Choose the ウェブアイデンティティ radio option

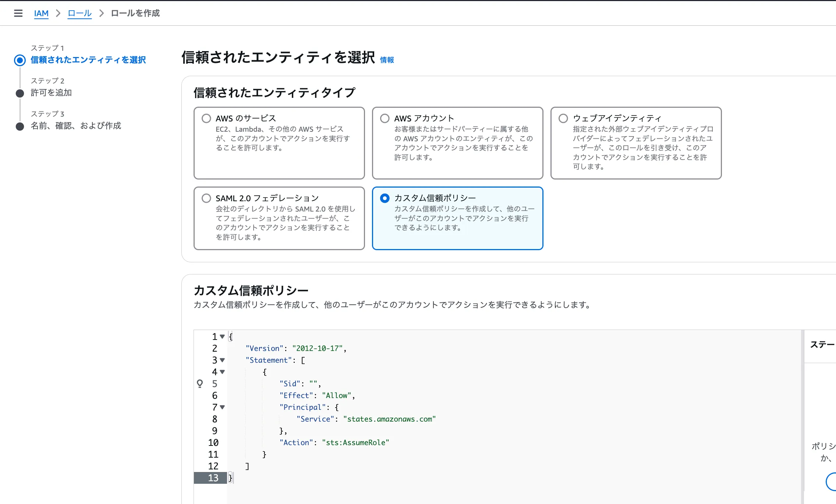click(563, 118)
